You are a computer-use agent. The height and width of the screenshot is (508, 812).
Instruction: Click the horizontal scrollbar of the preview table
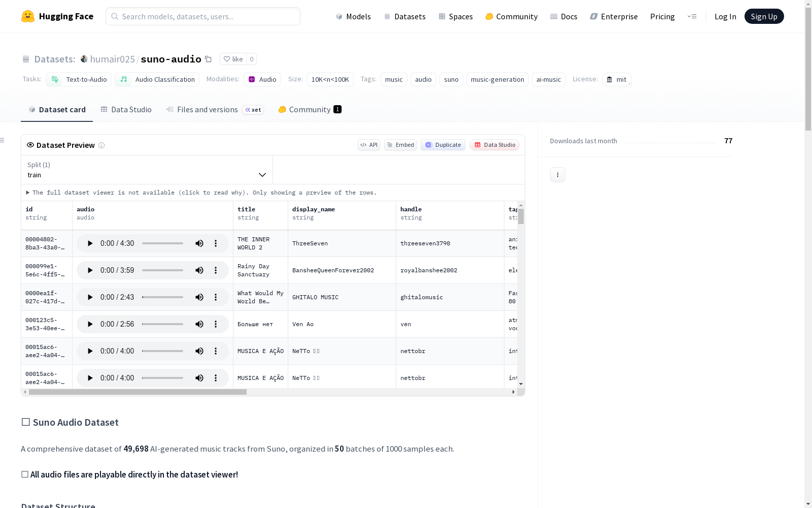coord(138,392)
